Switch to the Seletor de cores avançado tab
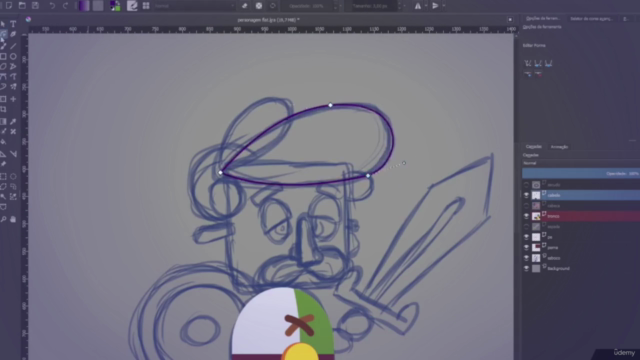This screenshot has width=640, height=360. click(x=591, y=18)
